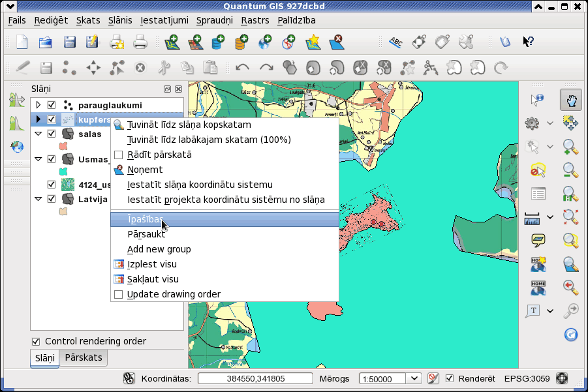The height and width of the screenshot is (392, 588).
Task: Choose Noņemt from context menu
Action: click(x=224, y=170)
